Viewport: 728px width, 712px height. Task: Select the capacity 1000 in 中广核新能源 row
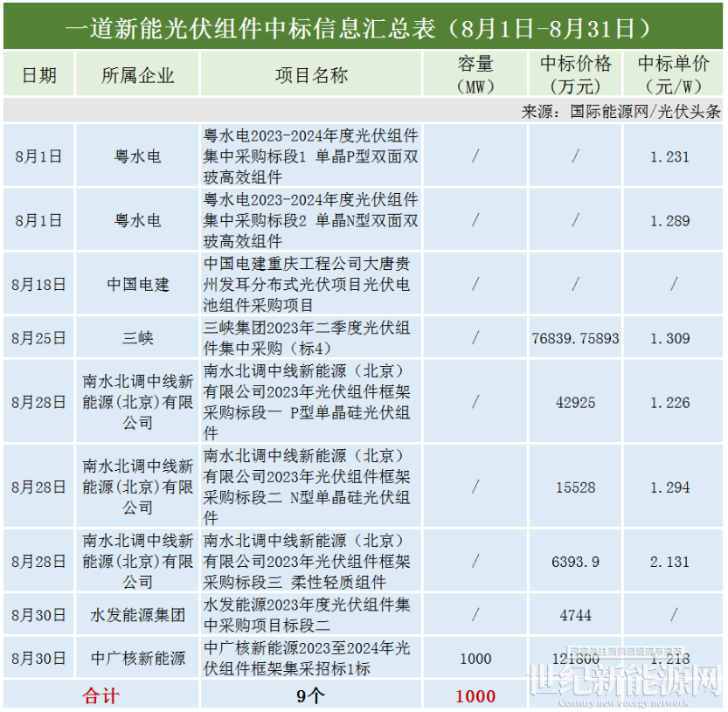click(x=475, y=659)
